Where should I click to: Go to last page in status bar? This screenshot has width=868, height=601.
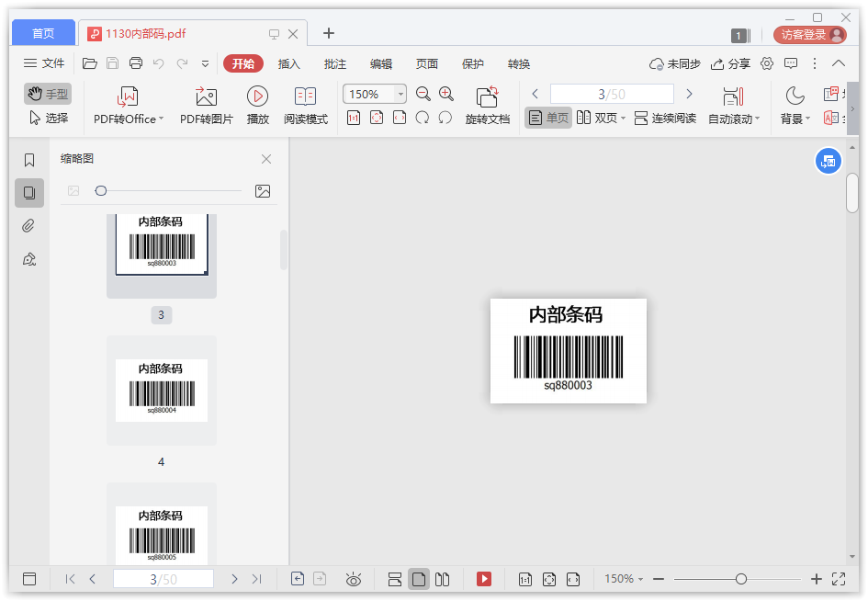[256, 579]
